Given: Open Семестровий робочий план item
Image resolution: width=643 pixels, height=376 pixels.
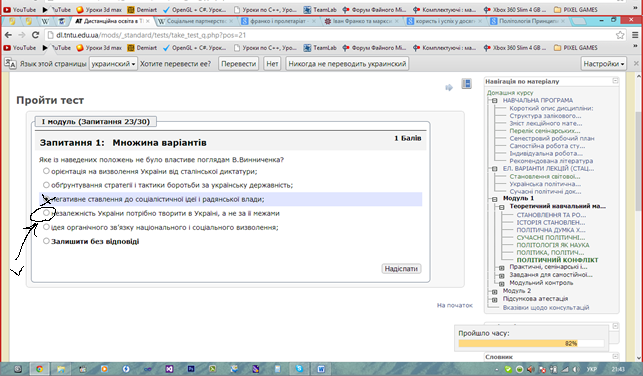Looking at the screenshot, I should pyautogui.click(x=552, y=139).
